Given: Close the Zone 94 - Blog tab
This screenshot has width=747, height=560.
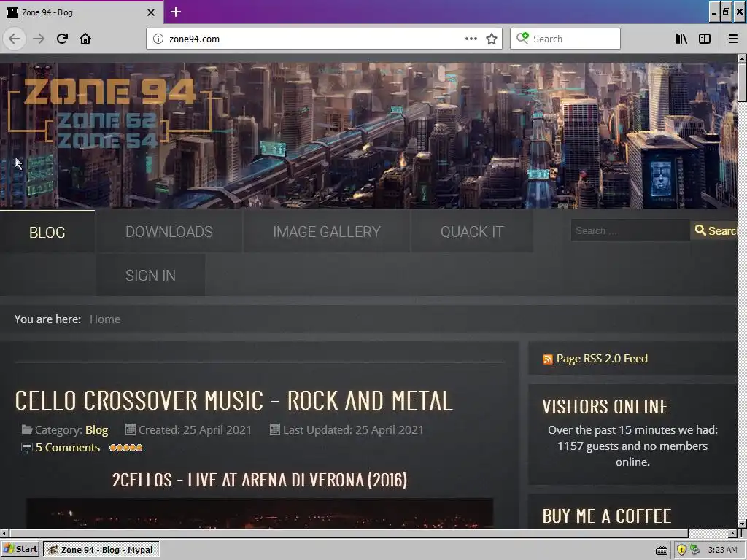Looking at the screenshot, I should click(150, 12).
